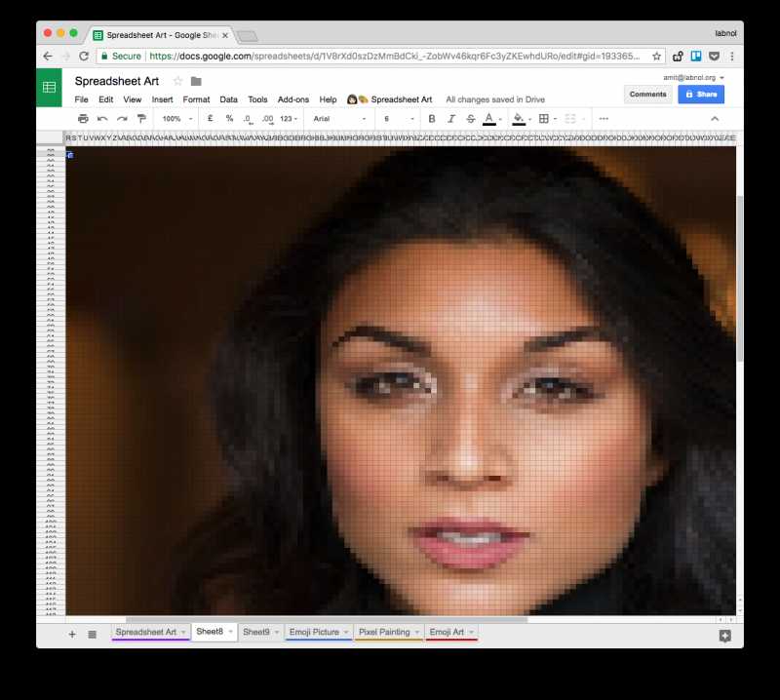
Task: Open the Add-ons menu
Action: [293, 99]
